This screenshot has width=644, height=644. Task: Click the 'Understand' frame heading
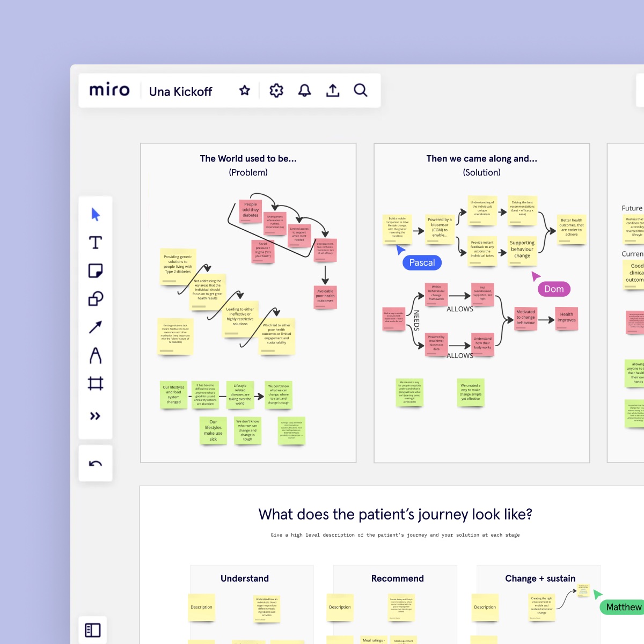pyautogui.click(x=245, y=579)
